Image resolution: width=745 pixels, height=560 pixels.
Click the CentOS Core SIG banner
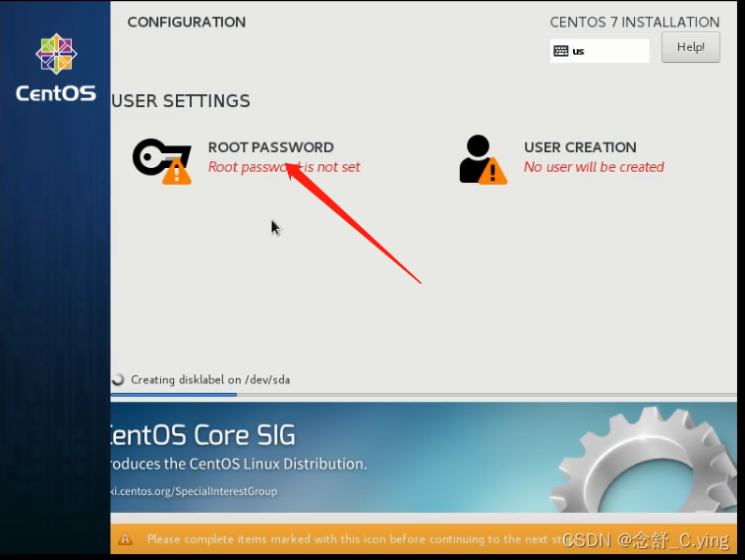tap(424, 457)
